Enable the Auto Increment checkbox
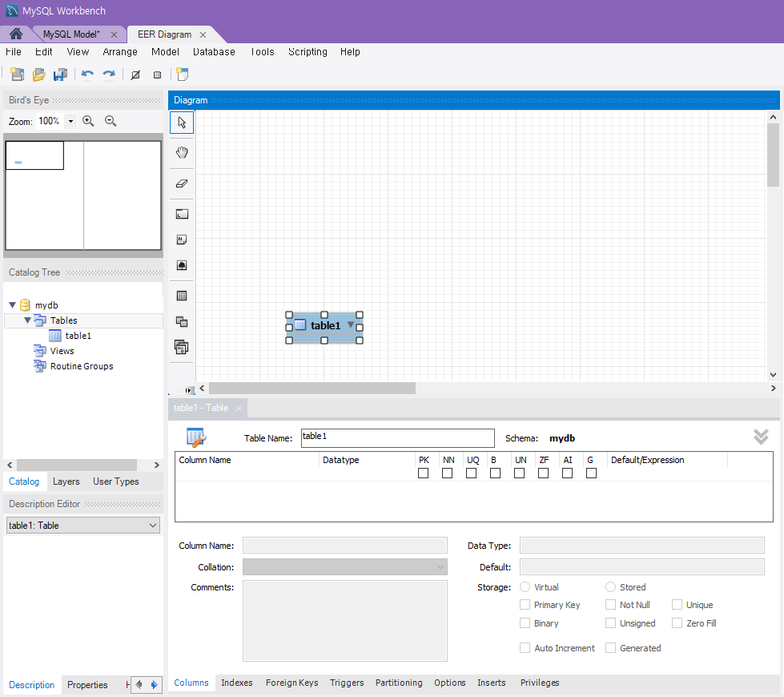 click(525, 648)
